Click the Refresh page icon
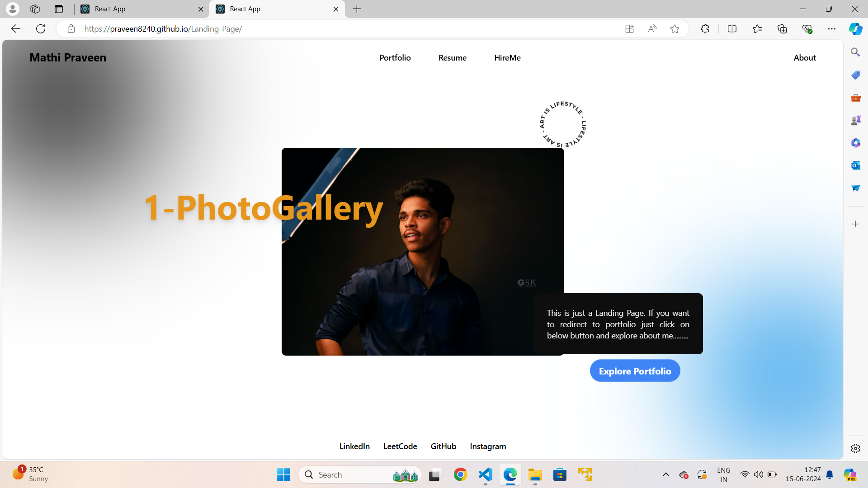The image size is (868, 488). 41,29
